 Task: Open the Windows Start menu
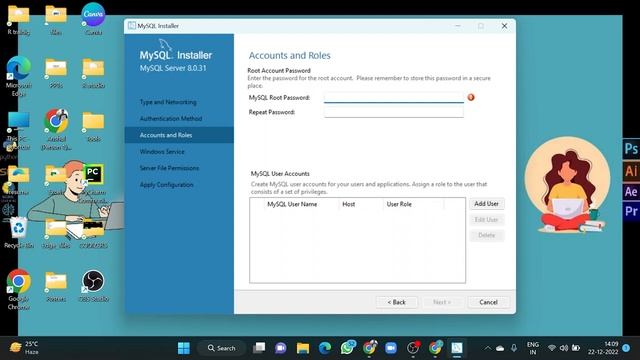[x=184, y=348]
